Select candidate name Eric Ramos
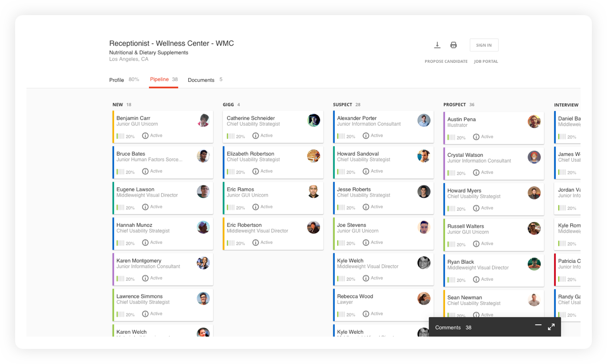Viewport: 607px width, 364px height. (240, 190)
